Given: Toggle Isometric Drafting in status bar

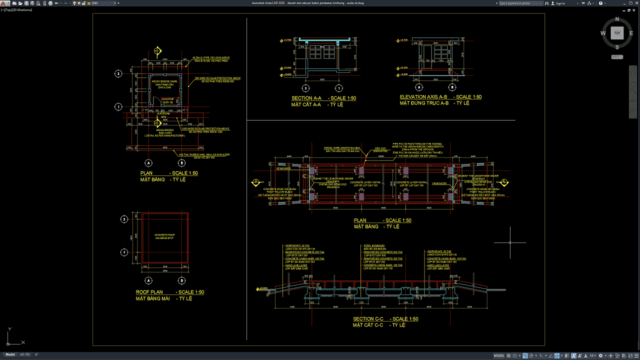Looking at the screenshot, I should point(541,356).
